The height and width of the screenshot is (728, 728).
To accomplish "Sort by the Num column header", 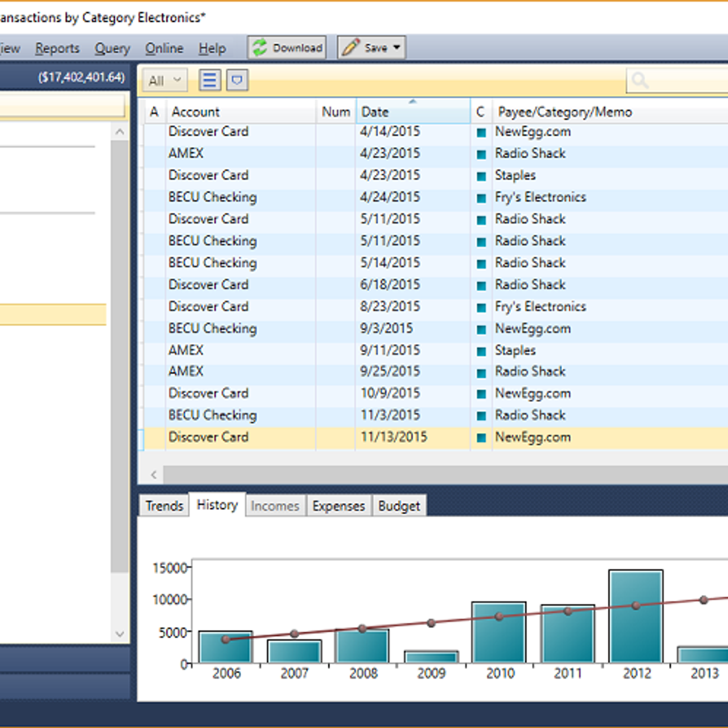I will coord(336,112).
